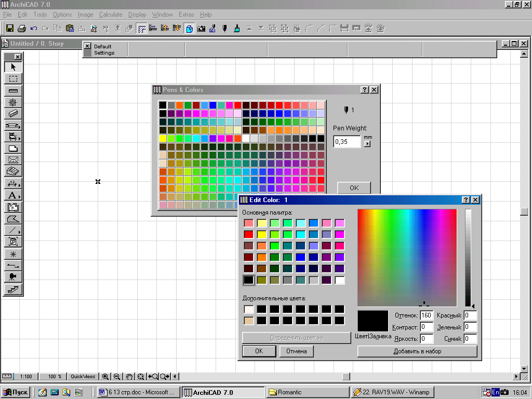The height and width of the screenshot is (399, 532).
Task: Select the Marquee tool in the toolbox
Action: click(x=13, y=79)
